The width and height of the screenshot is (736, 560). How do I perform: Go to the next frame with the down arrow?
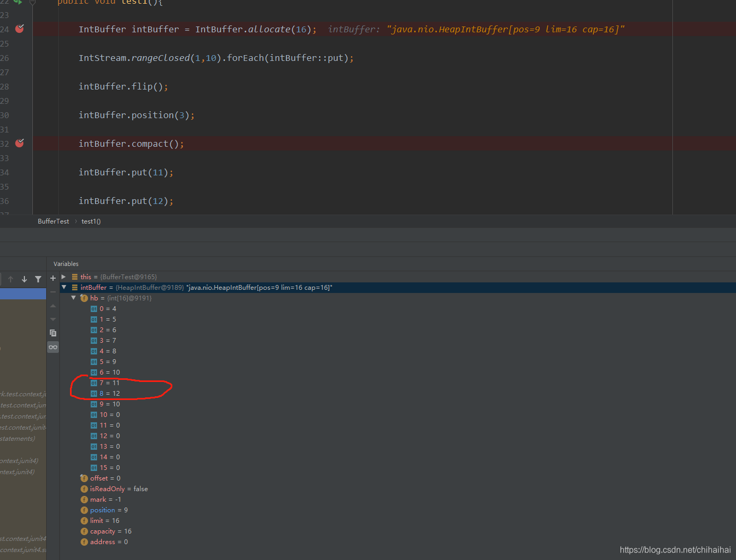(x=24, y=279)
